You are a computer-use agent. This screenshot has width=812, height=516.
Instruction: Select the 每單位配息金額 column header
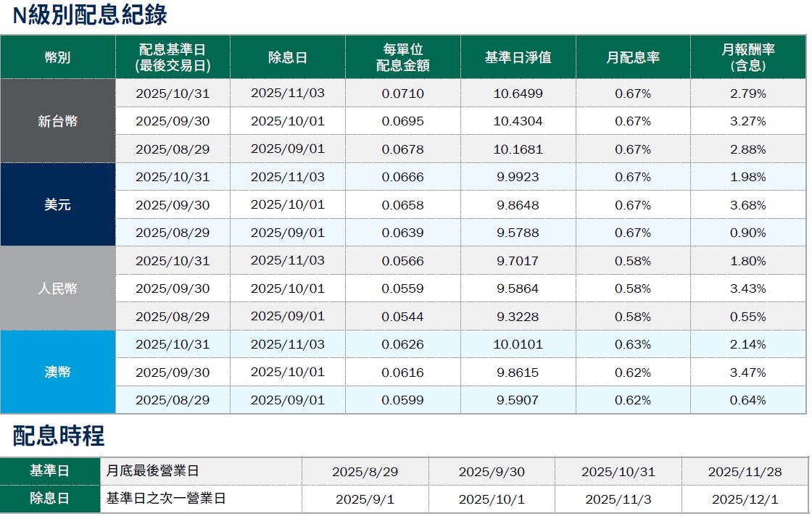coord(402,57)
